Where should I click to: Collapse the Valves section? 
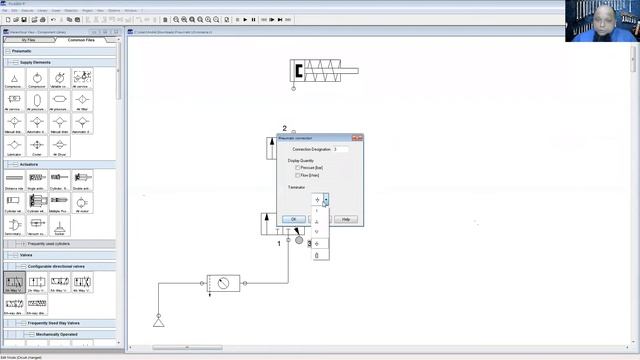(15, 255)
